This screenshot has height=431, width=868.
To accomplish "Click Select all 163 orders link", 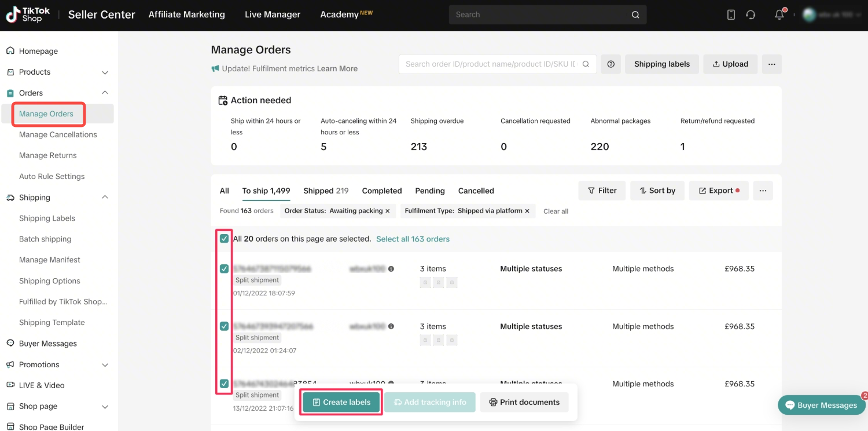I will (x=413, y=239).
